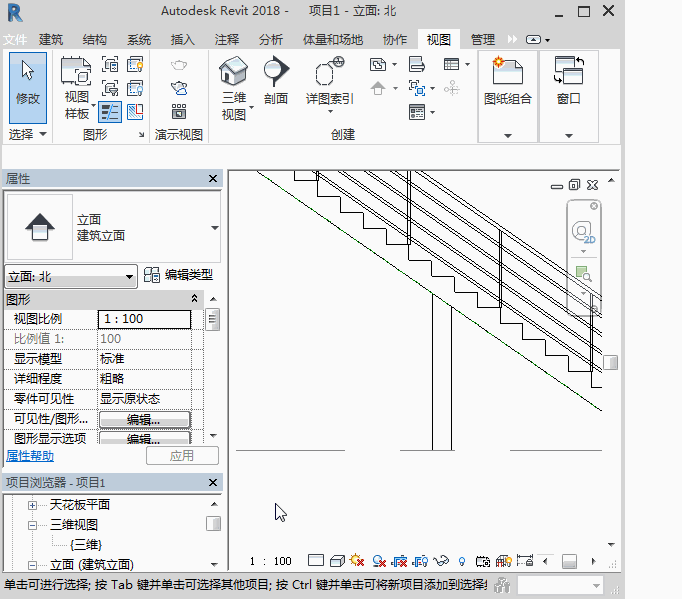
Task: Open the 管理 ribbon tab
Action: pos(482,40)
